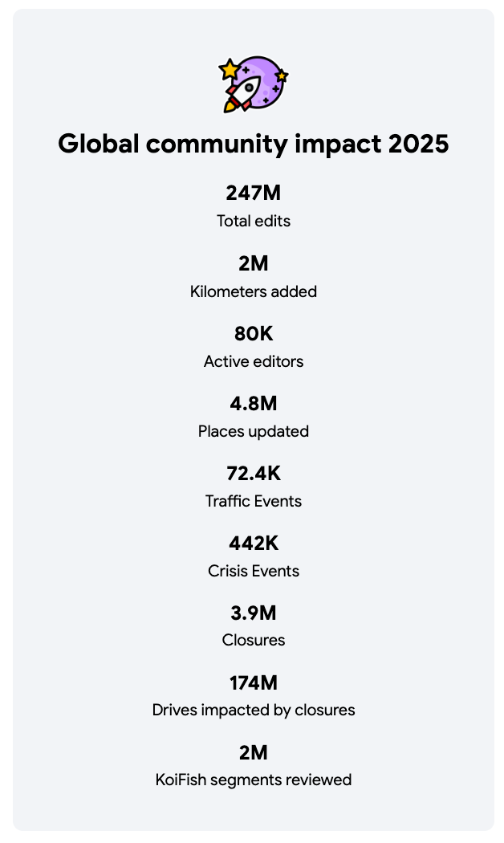
Task: Click the 174M drives statistic
Action: pos(253,682)
